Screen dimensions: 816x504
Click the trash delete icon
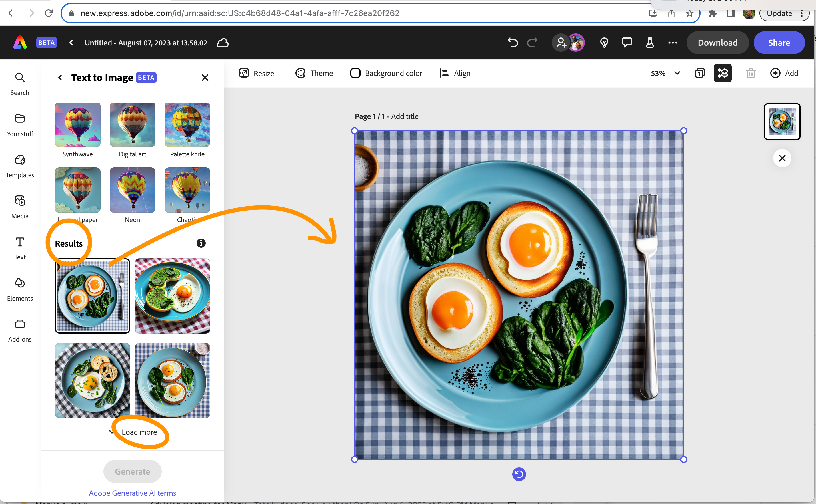pos(751,73)
